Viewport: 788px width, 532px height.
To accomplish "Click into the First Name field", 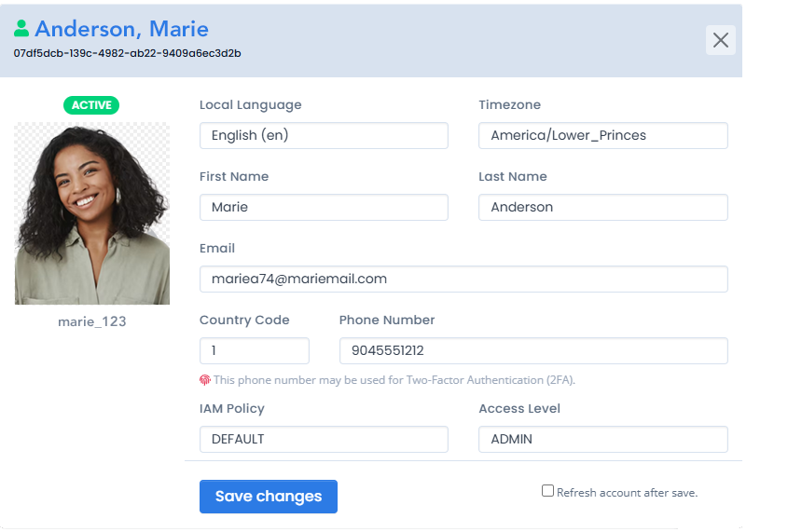I will (324, 207).
